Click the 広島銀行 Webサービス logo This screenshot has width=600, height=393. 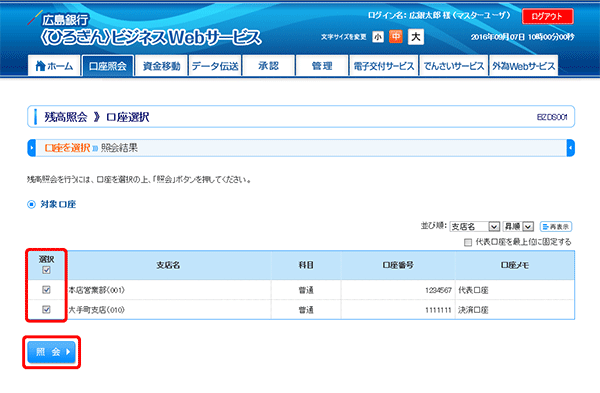click(145, 30)
